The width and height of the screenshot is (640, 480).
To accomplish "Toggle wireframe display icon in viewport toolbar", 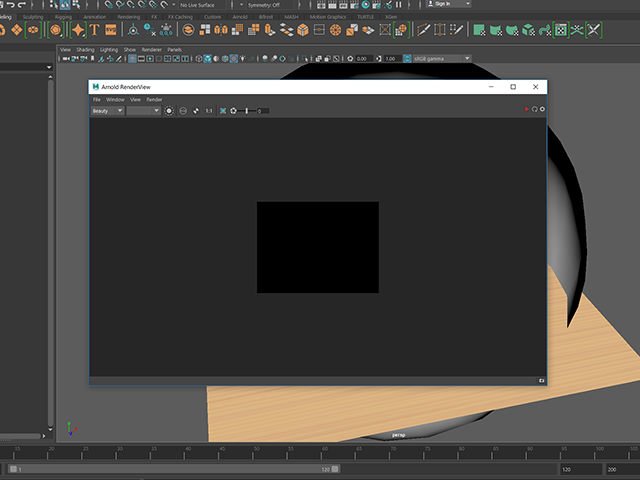I will [199, 59].
